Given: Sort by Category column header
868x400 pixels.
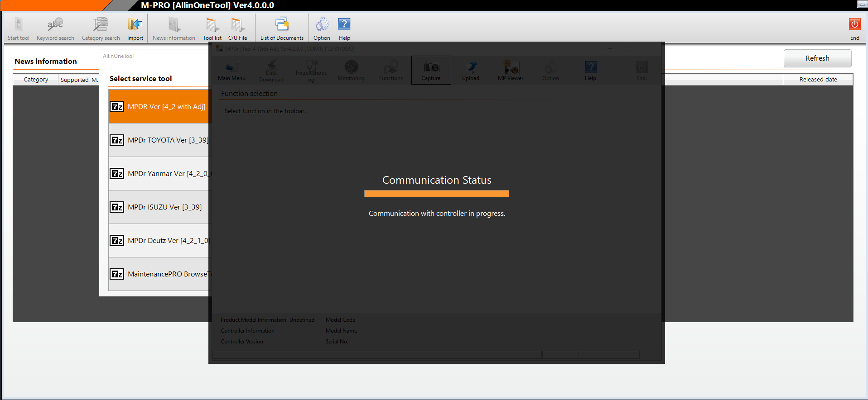Looking at the screenshot, I should [36, 80].
